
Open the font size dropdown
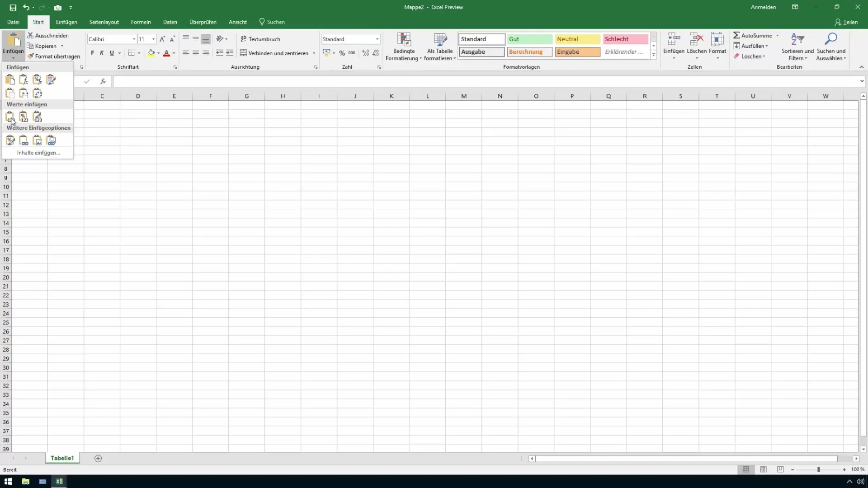153,39
